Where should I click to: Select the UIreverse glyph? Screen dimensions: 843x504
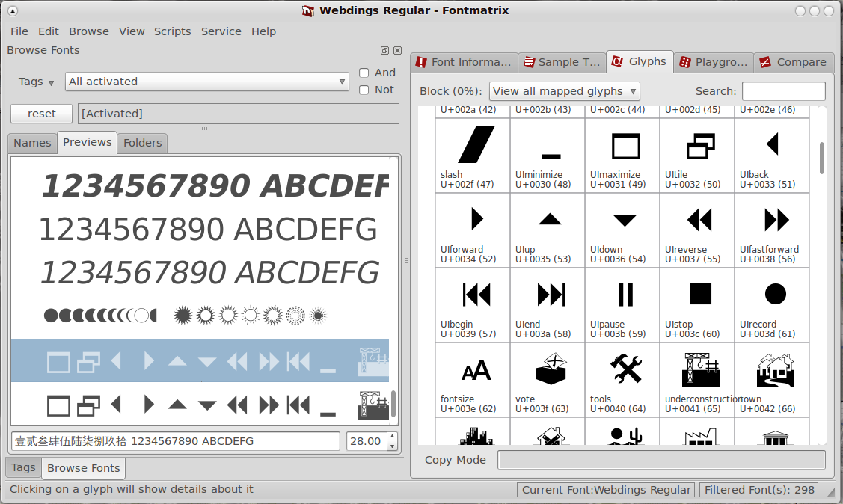[697, 230]
